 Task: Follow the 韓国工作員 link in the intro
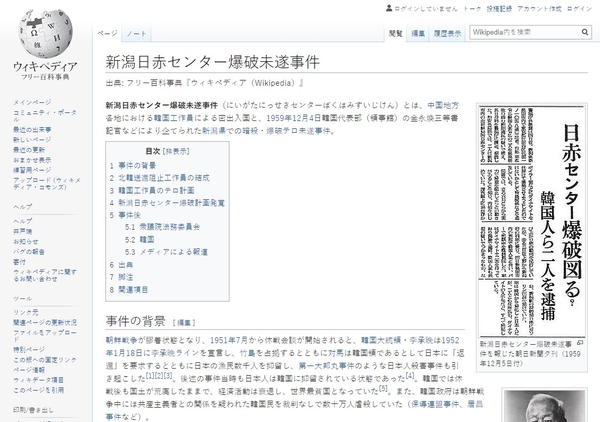pos(173,118)
